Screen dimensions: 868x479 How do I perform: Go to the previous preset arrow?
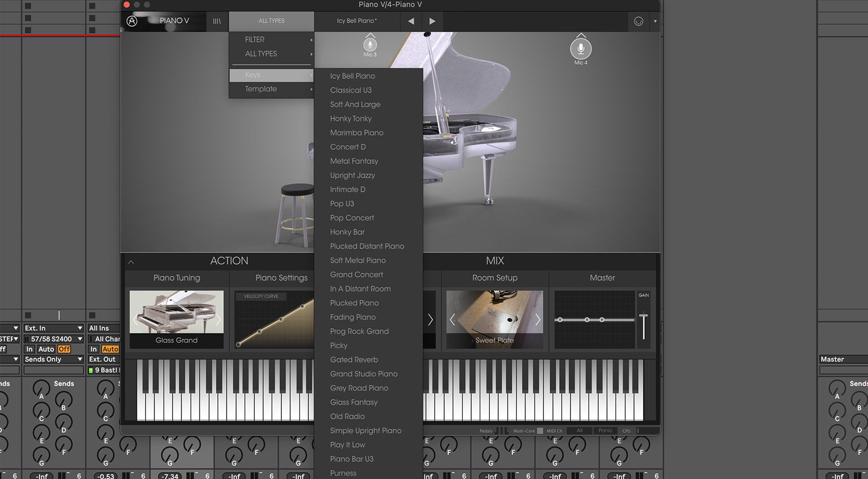coord(411,21)
